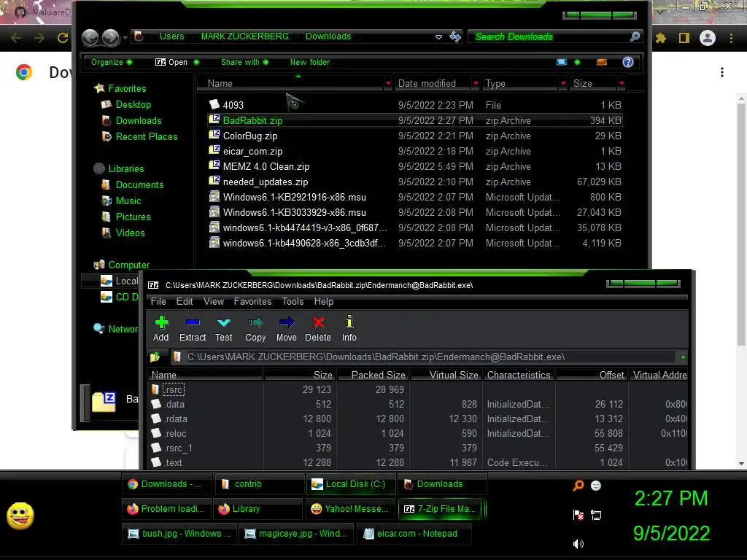
Task: Select ColorBug.zip file row
Action: [x=415, y=136]
